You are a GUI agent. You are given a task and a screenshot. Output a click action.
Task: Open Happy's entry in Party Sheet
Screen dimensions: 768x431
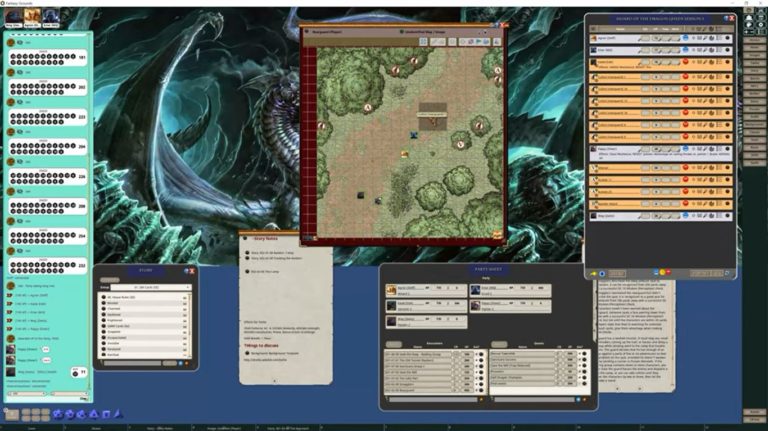click(x=510, y=306)
